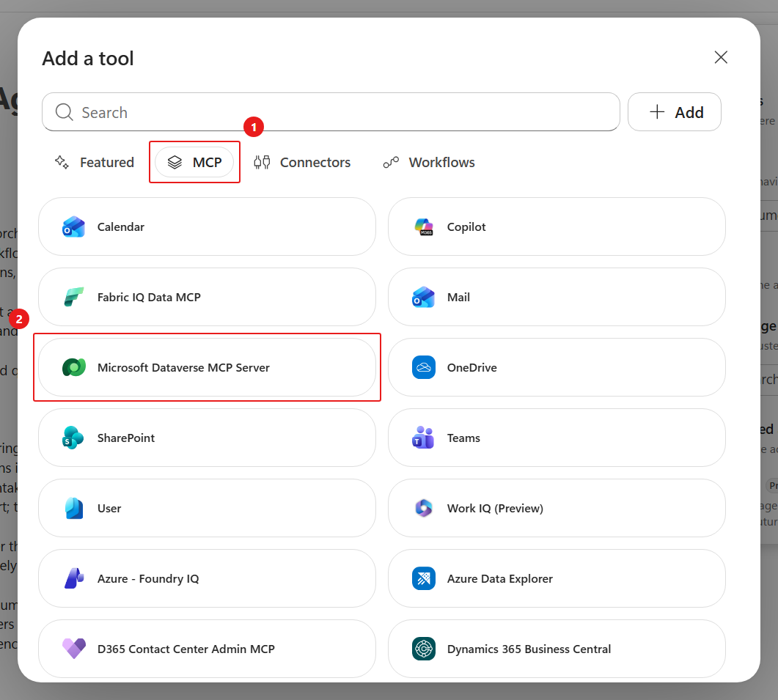778x700 pixels.
Task: Click the User tool icon
Action: pos(74,509)
